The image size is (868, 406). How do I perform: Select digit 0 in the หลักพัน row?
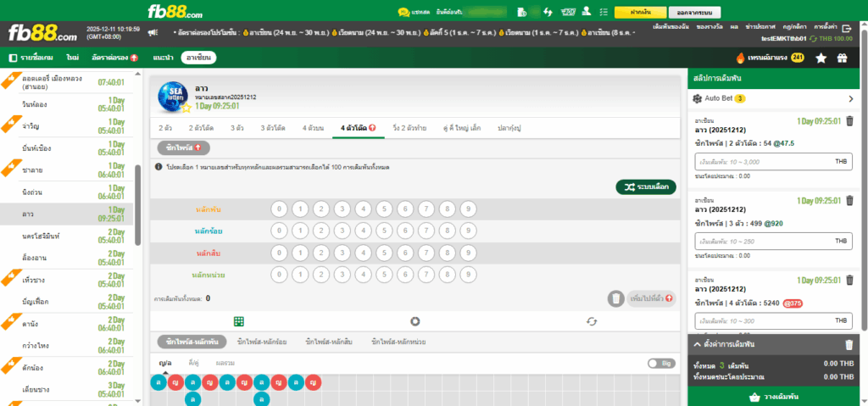(x=280, y=209)
